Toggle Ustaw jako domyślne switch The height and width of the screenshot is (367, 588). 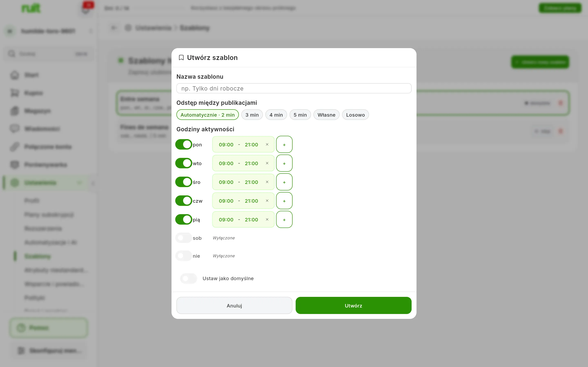pyautogui.click(x=189, y=278)
